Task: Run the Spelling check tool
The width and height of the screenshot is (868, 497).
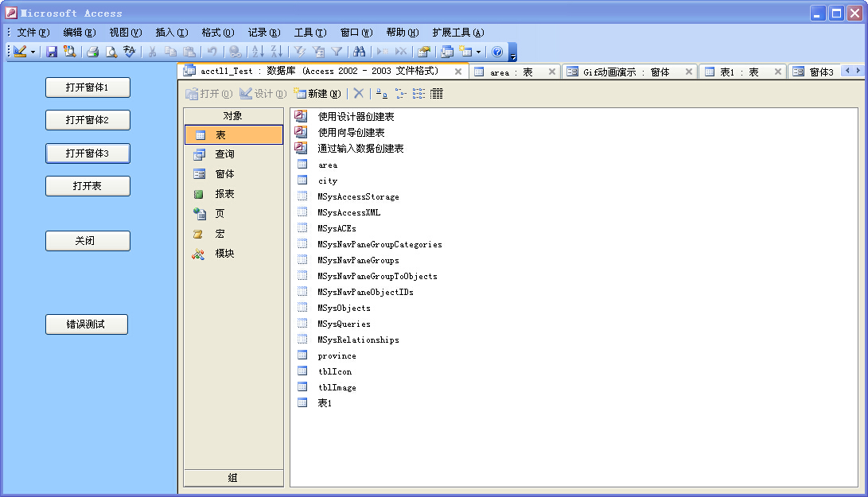Action: click(130, 52)
